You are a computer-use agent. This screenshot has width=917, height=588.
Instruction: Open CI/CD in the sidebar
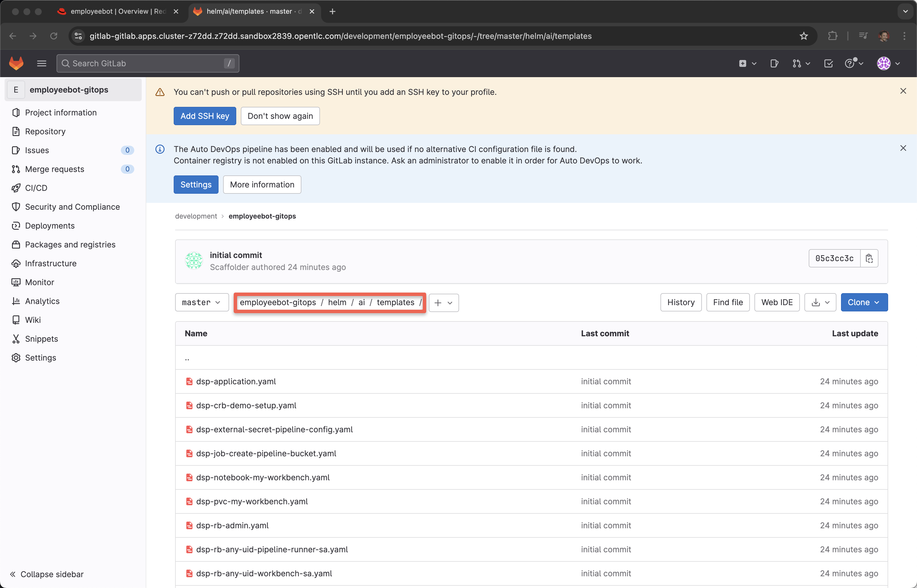tap(36, 188)
